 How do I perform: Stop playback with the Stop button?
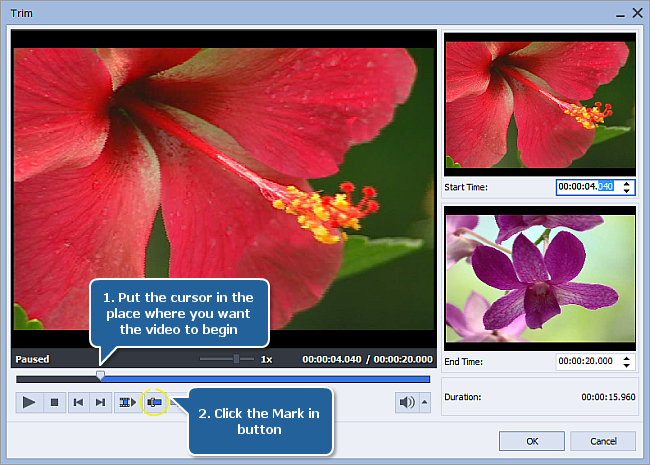(54, 402)
